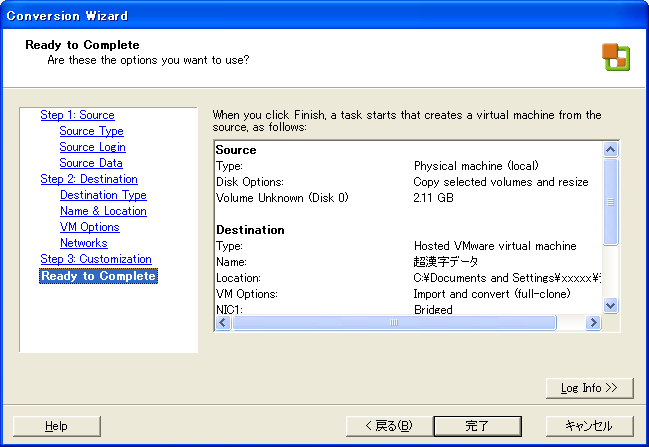Open the Source Login step
This screenshot has width=649, height=447.
click(92, 147)
